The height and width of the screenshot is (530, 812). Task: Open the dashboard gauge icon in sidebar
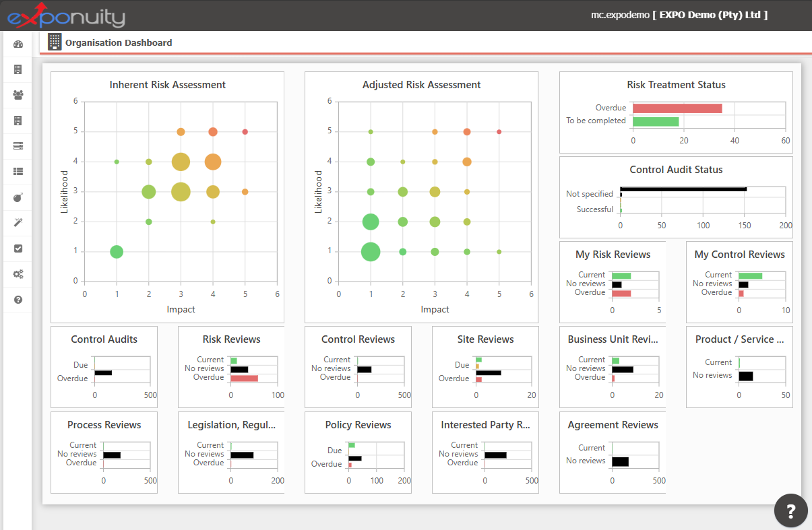click(x=18, y=44)
